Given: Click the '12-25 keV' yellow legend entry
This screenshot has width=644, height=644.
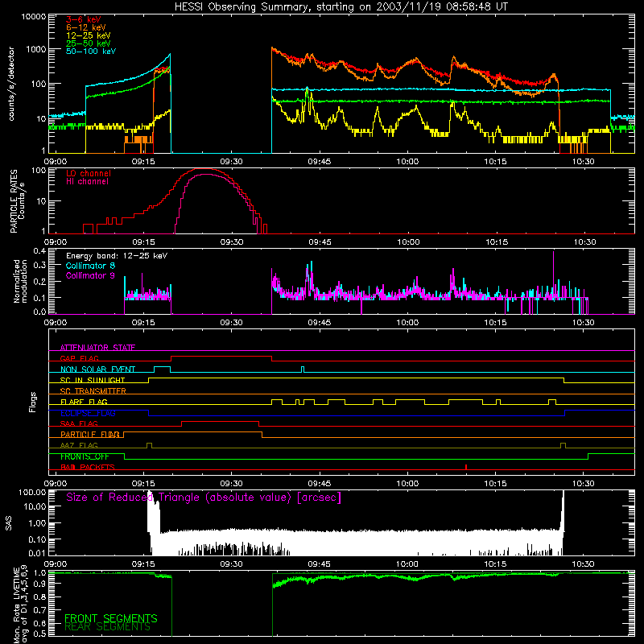Looking at the screenshot, I should click(x=89, y=35).
